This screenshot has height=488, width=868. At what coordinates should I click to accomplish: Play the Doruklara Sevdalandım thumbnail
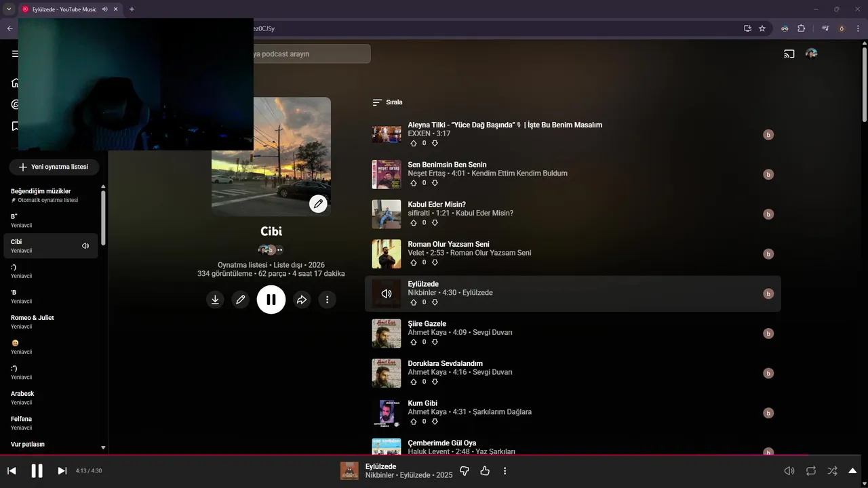point(387,373)
